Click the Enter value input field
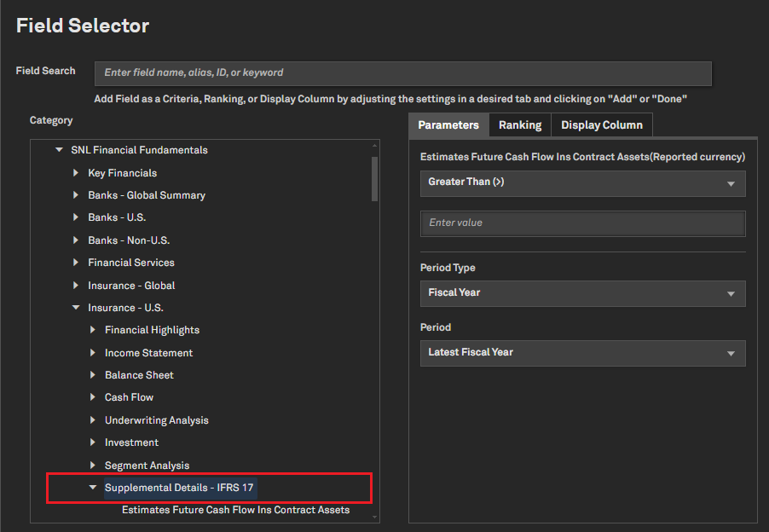The width and height of the screenshot is (769, 532). tap(582, 223)
